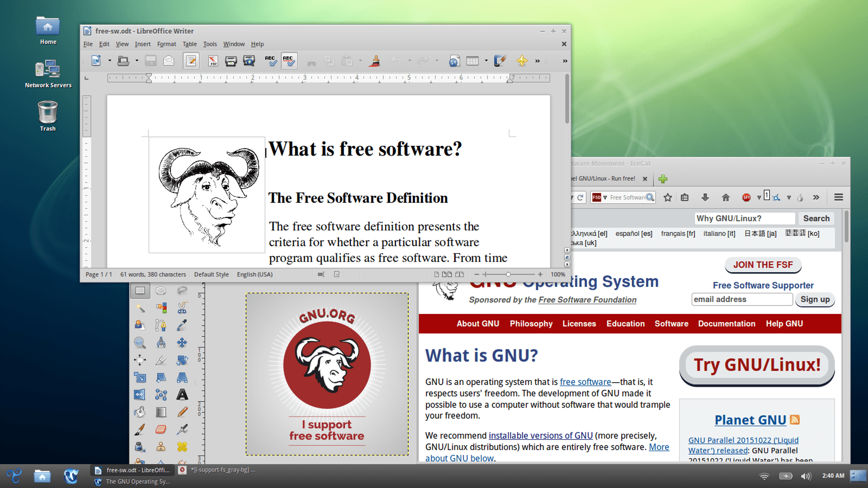This screenshot has width=868, height=488.
Task: Click the FSF search bar dropdown arrow
Action: click(605, 196)
